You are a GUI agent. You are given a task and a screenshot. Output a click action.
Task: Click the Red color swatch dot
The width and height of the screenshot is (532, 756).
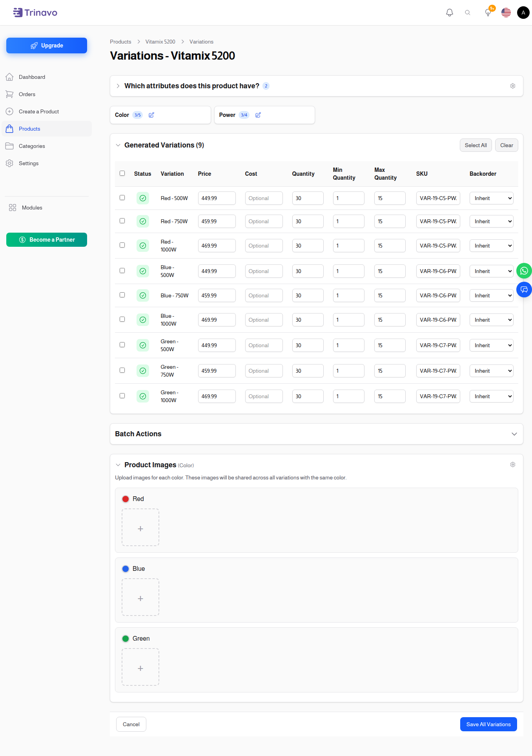[x=126, y=499]
